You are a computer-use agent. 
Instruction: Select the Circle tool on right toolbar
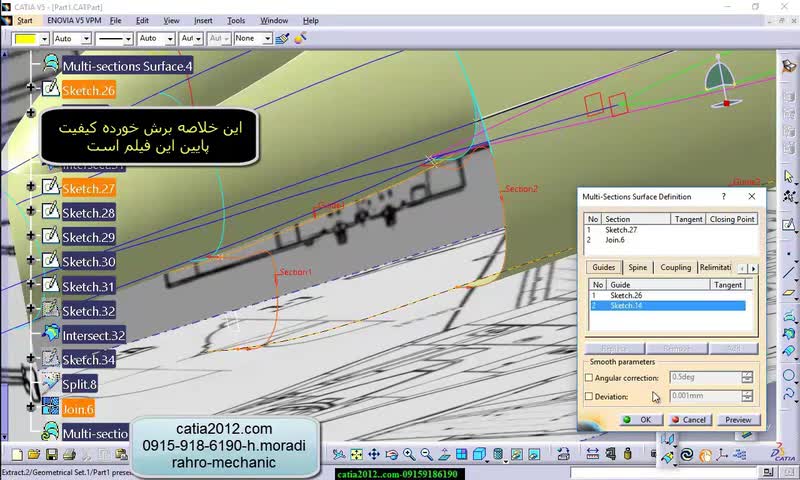(x=789, y=375)
